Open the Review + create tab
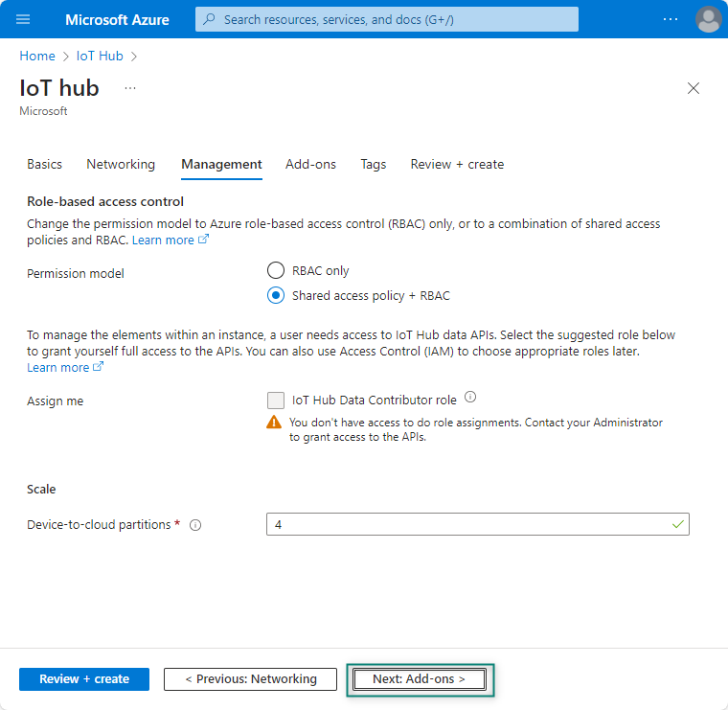728x710 pixels. 457,164
